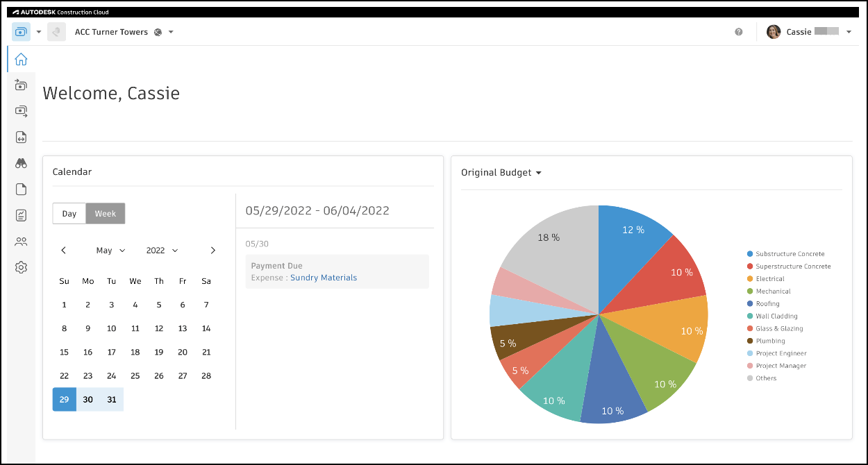Viewport: 868px width, 465px height.
Task: Open the Cassie account menu
Action: tap(809, 31)
